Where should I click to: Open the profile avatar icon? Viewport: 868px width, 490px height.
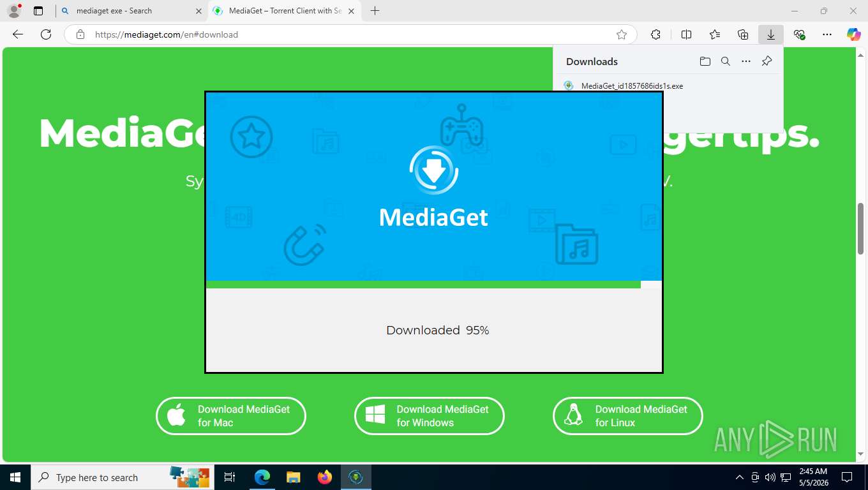coord(13,11)
